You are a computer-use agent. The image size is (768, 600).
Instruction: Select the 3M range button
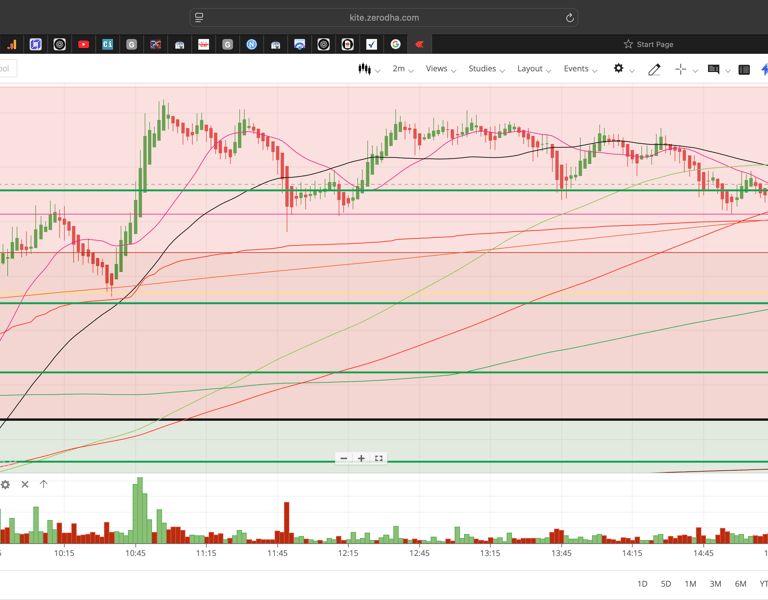click(715, 584)
